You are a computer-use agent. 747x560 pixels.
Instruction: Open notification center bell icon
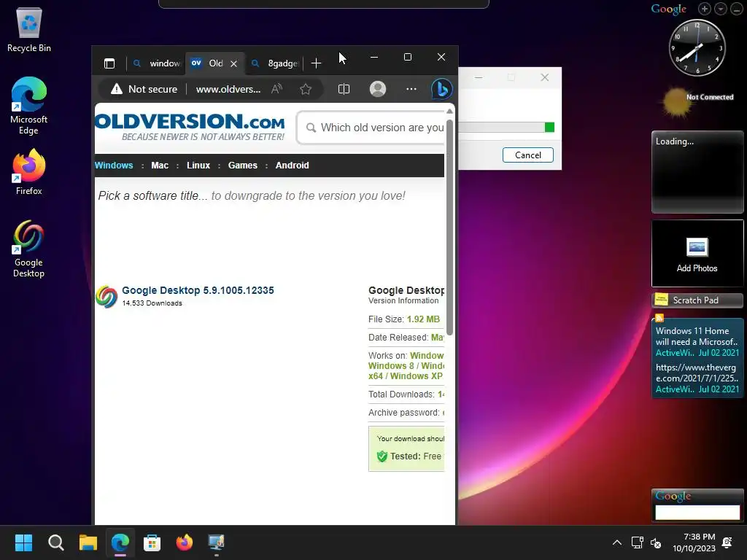[x=727, y=542]
